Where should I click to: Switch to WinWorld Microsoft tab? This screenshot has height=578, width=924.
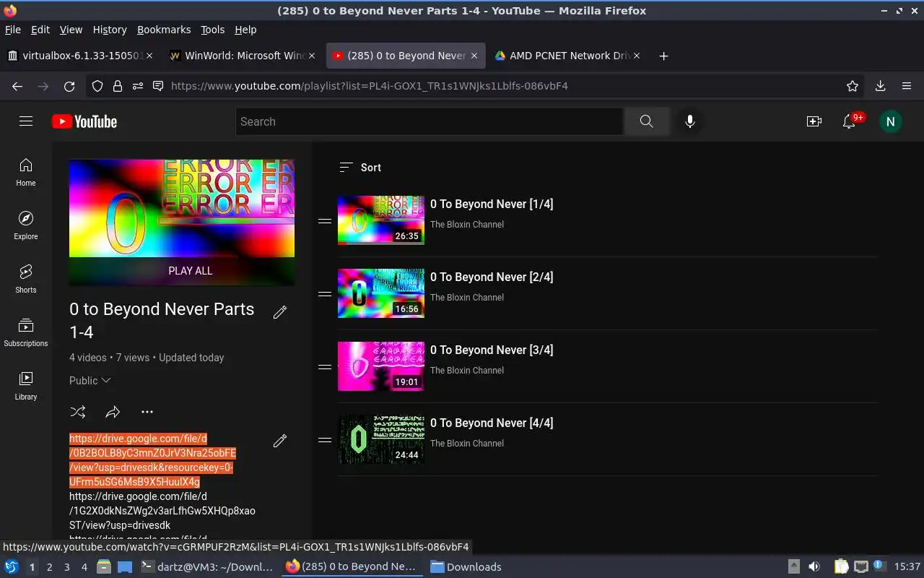point(244,56)
